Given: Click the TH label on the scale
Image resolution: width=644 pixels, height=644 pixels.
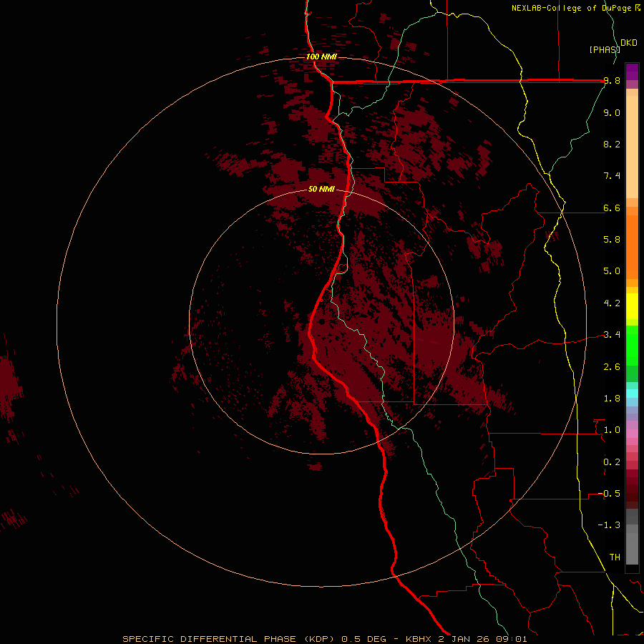Looking at the screenshot, I should point(615,557).
